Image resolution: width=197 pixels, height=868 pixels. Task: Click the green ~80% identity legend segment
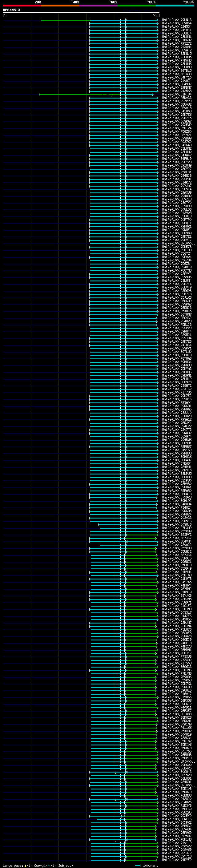(x=137, y=6)
